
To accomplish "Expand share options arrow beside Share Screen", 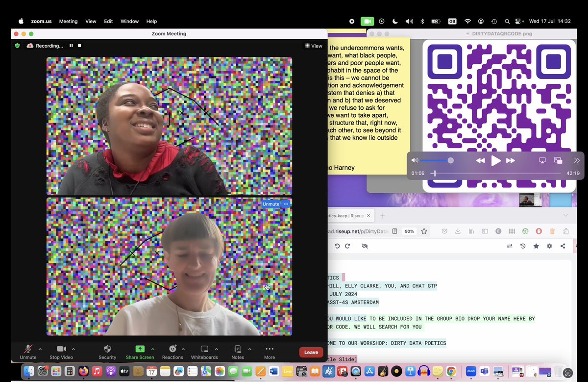I will [152, 349].
